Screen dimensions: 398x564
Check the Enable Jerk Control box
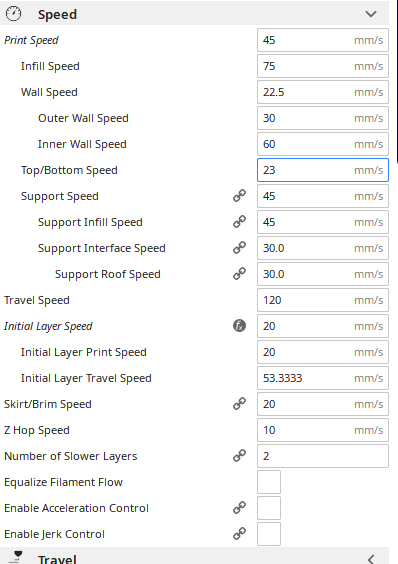[269, 534]
